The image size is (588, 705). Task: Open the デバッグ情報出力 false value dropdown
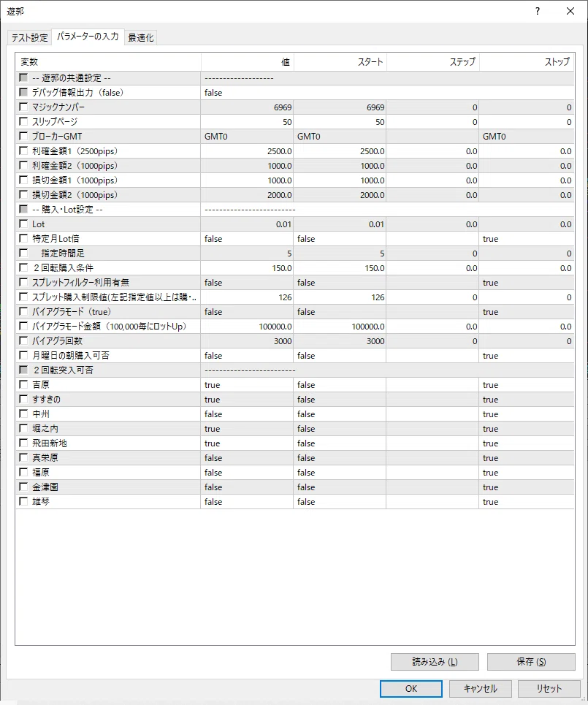click(x=387, y=93)
